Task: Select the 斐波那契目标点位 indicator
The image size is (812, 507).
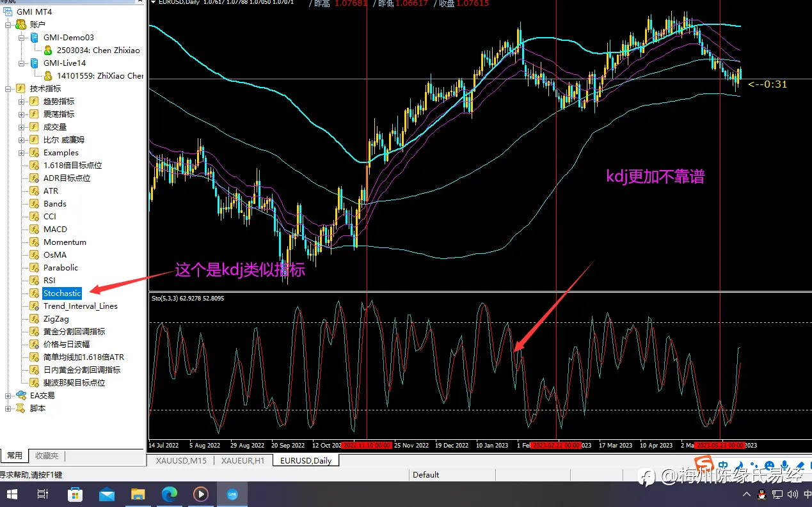Action: (74, 382)
